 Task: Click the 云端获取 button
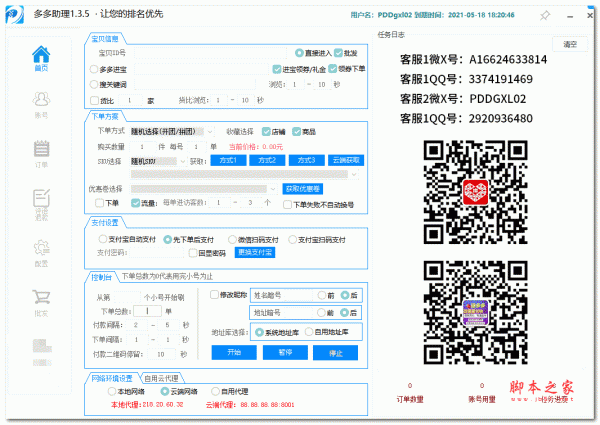(346, 160)
